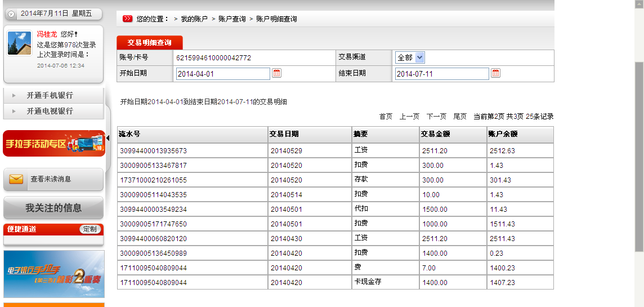This screenshot has height=307, width=644.
Task: Click the clock icon beside the date
Action: click(x=11, y=14)
